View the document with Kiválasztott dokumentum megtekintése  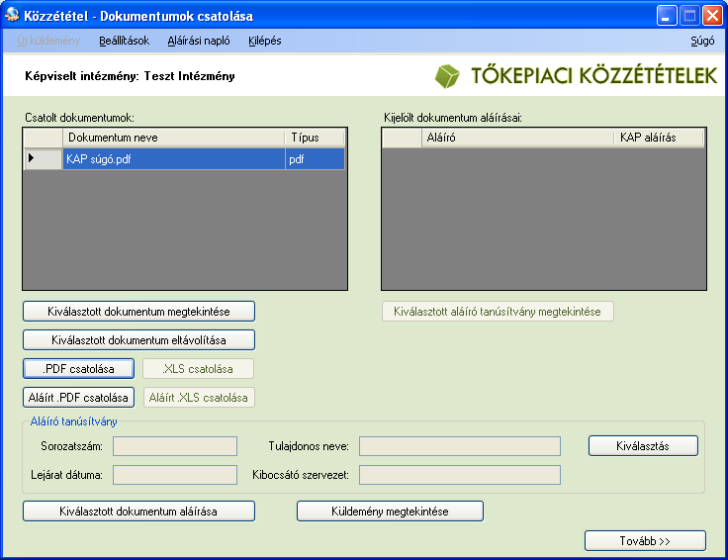click(x=138, y=311)
